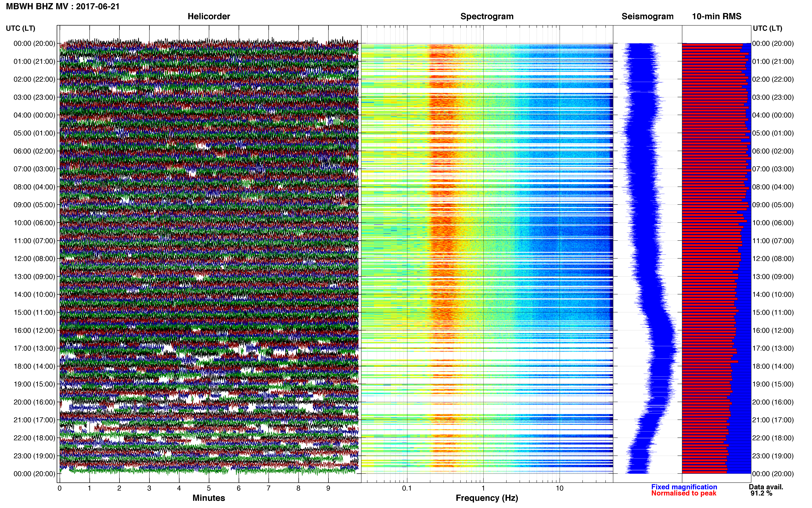
Task: Click the left '11:00 (07:00)' time label
Action: pyautogui.click(x=34, y=241)
